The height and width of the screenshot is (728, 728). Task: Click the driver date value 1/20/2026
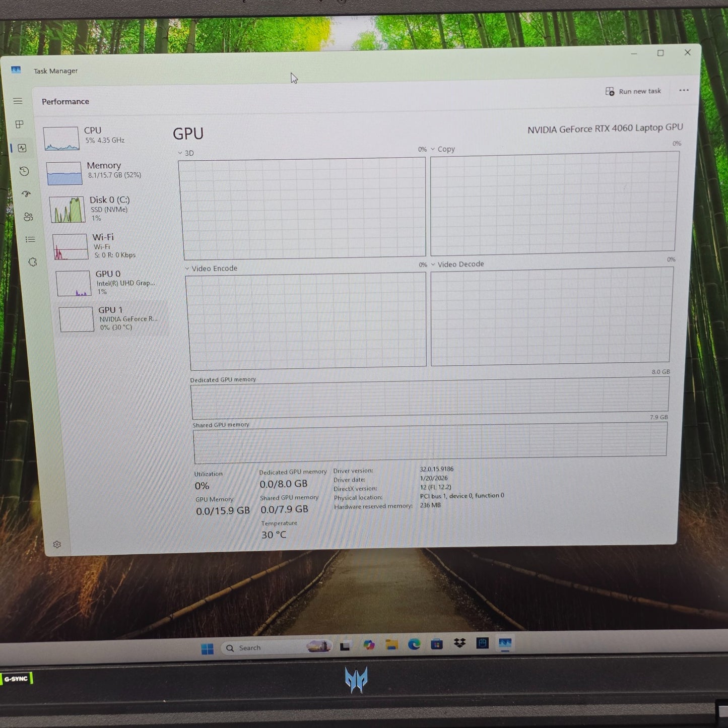[434, 478]
